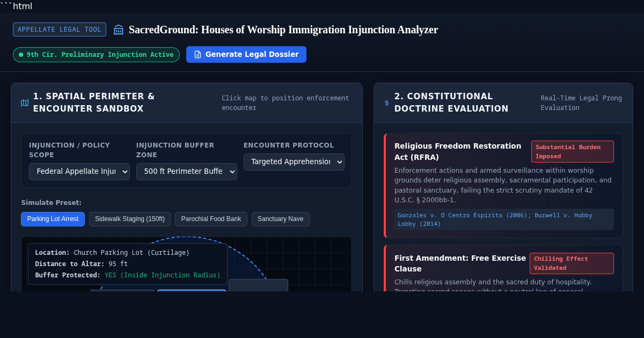Image resolution: width=644 pixels, height=338 pixels.
Task: Click the Appellate Legal Tool badge
Action: (60, 30)
